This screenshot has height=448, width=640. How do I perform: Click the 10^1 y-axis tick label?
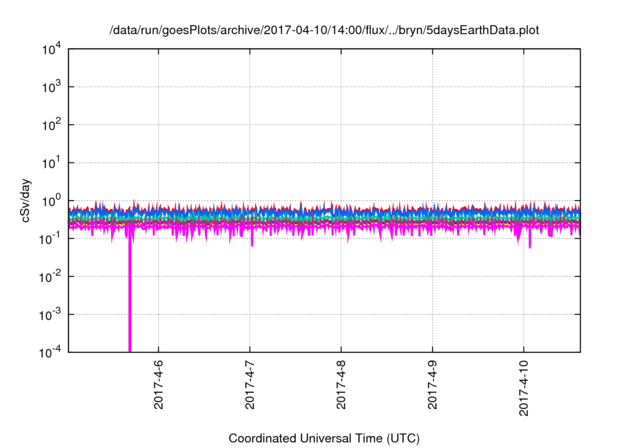[x=51, y=163]
